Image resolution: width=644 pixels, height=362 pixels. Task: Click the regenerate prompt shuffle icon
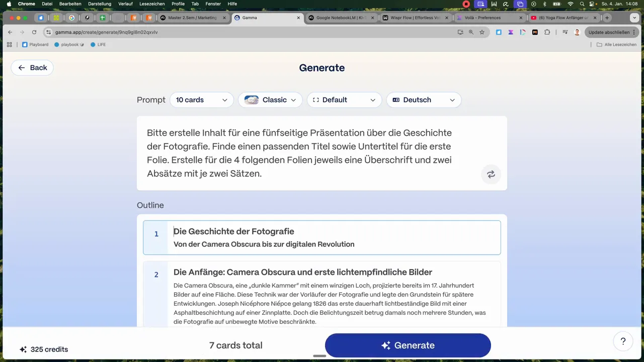pyautogui.click(x=491, y=174)
